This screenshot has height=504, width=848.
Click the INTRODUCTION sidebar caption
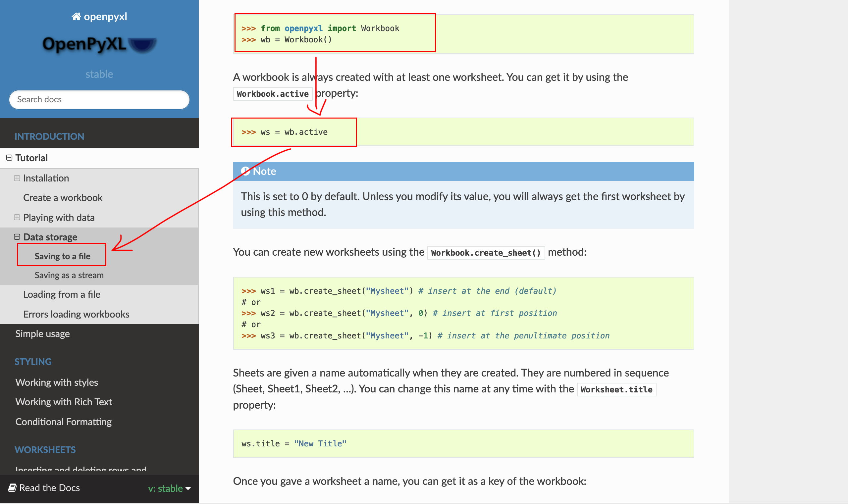[x=49, y=136]
